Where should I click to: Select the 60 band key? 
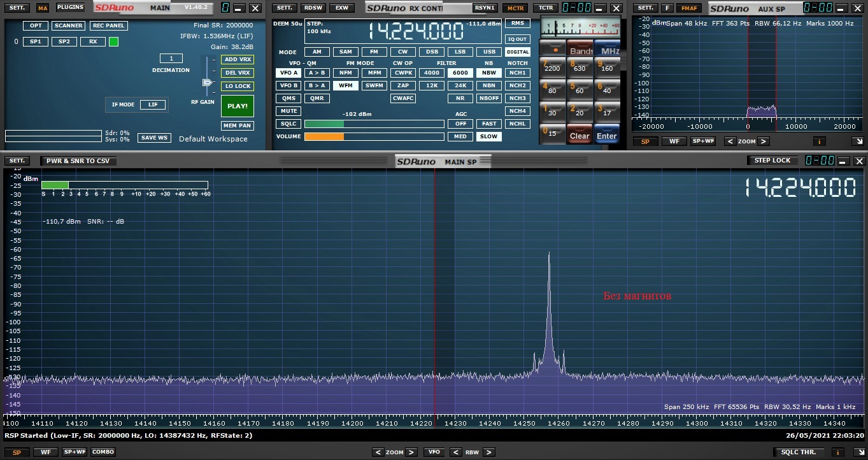[580, 90]
